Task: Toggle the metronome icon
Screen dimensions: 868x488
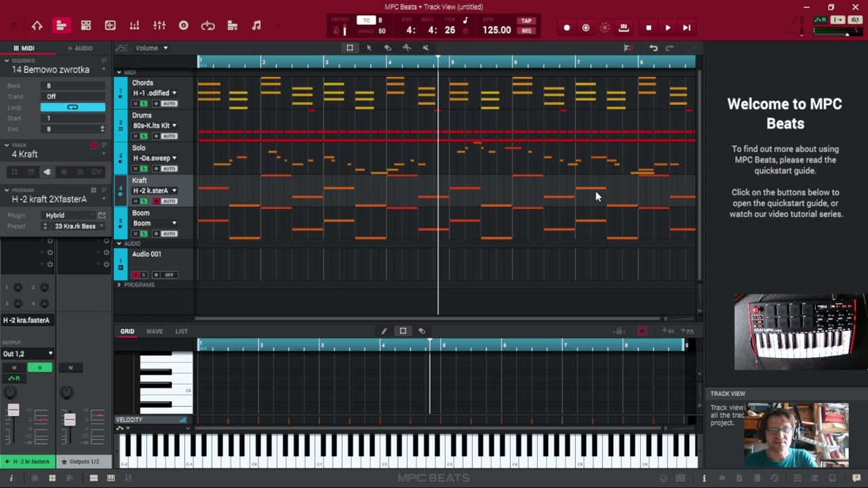Action: coord(337,30)
